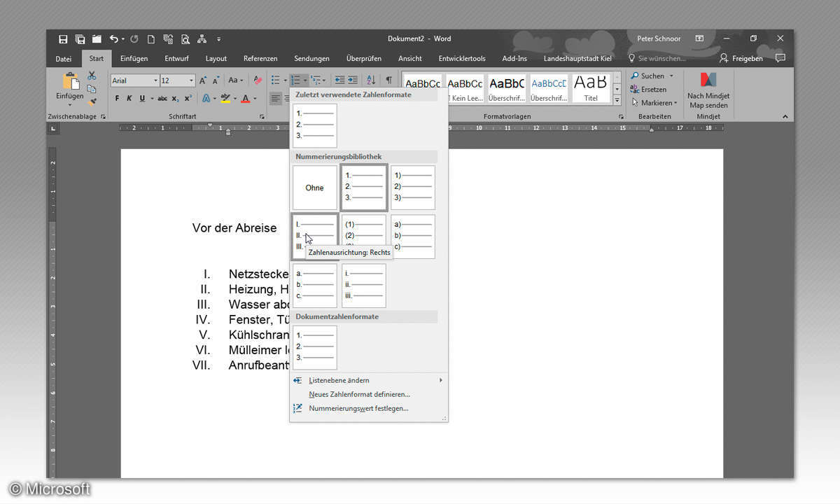
Task: Open the yellow text highlight color button
Action: coord(225,99)
